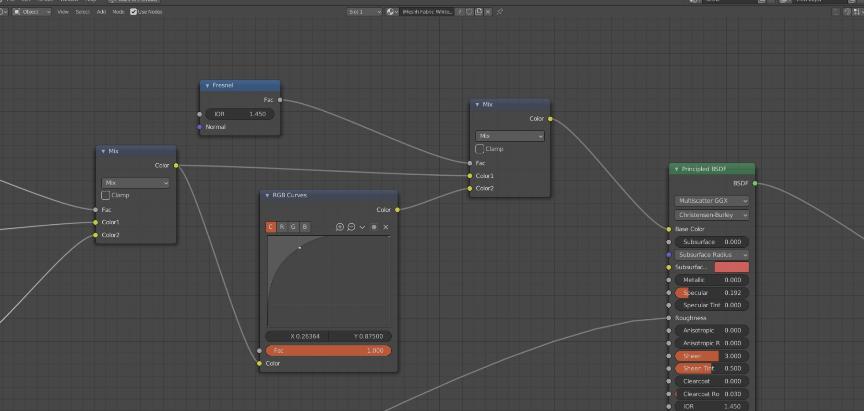
Task: Enable Clamp on the right Mix node
Action: point(480,149)
